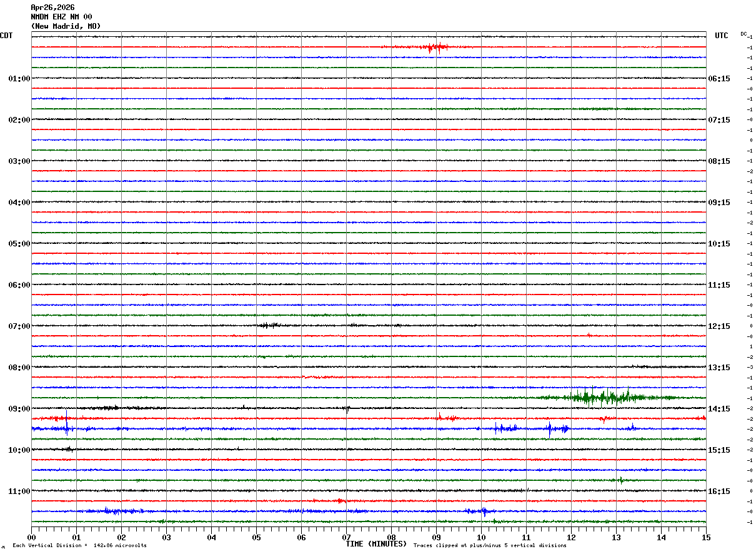Click the TIME (MINUTES) axis title

coord(376,544)
